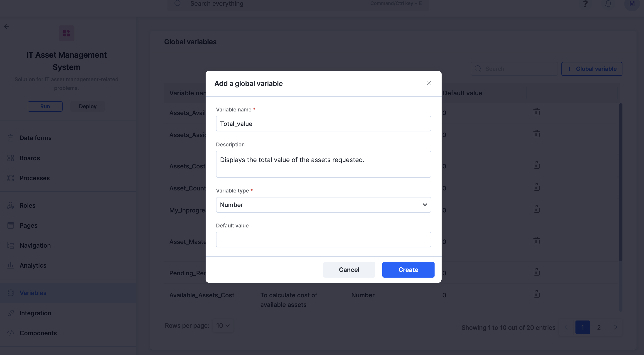Click the trash icon in the first variable row
The width and height of the screenshot is (644, 355).
point(536,112)
